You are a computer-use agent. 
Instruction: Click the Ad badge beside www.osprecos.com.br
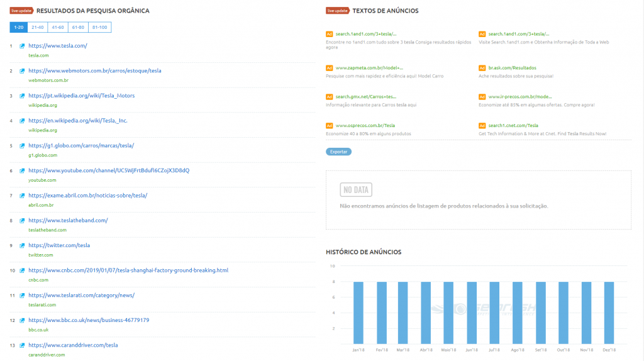[x=329, y=126]
